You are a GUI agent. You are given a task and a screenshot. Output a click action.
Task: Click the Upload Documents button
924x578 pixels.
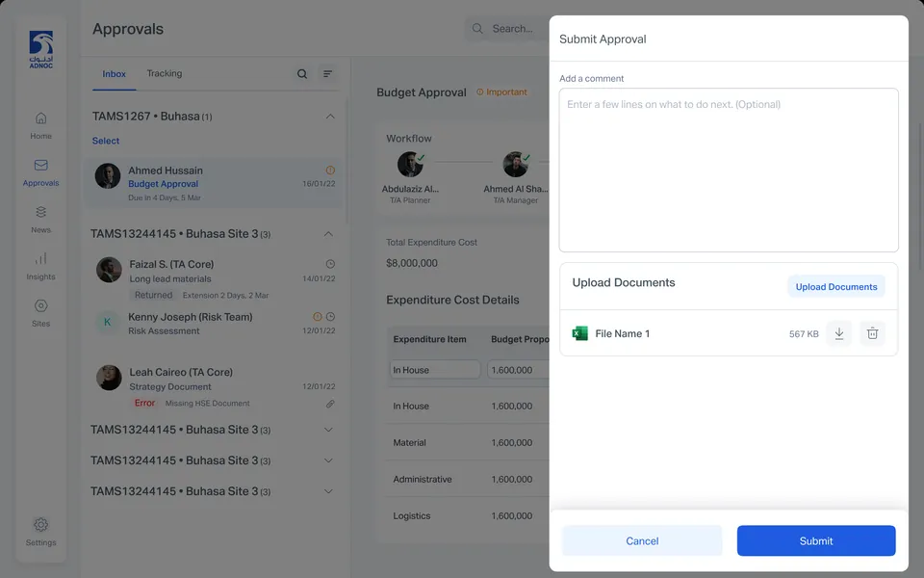point(836,287)
